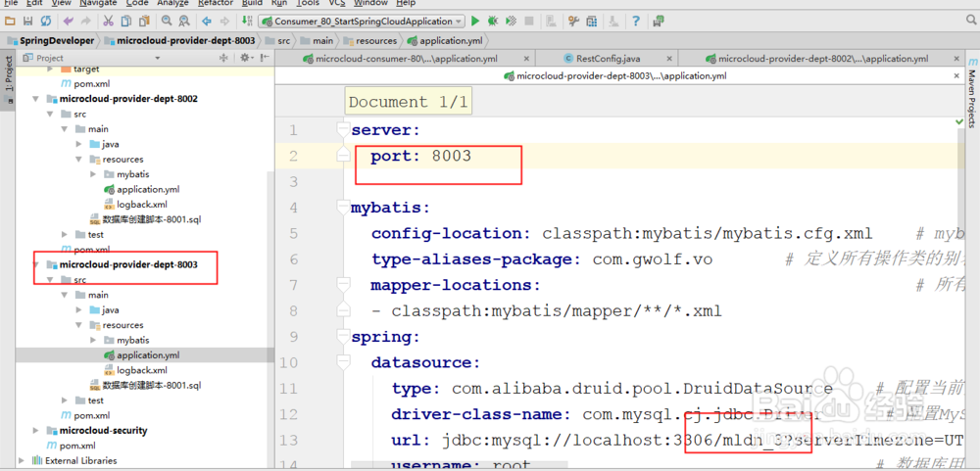Click the Scroll from Source crosshair icon
The height and width of the screenshot is (471, 980).
(x=223, y=58)
